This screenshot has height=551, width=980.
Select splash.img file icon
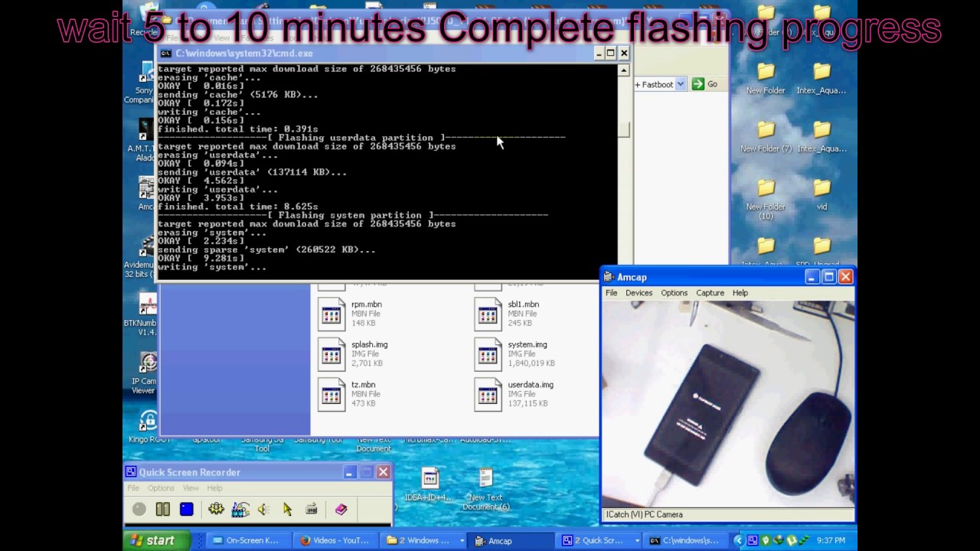click(332, 354)
